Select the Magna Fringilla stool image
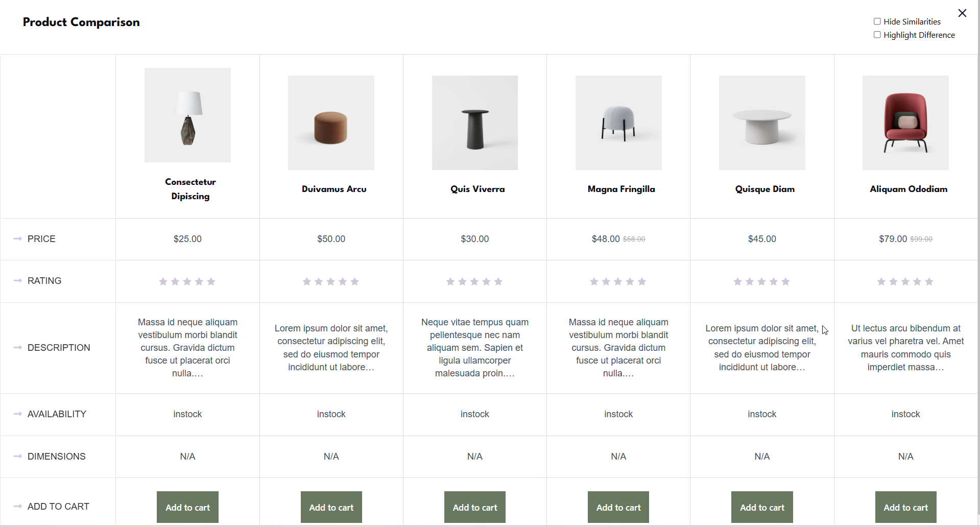The width and height of the screenshot is (980, 527). click(x=618, y=123)
